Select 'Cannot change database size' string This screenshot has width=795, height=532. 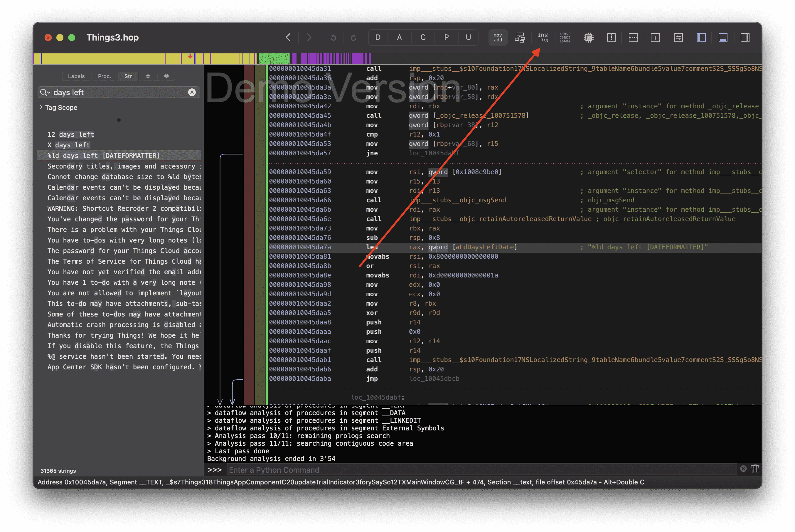pos(119,177)
